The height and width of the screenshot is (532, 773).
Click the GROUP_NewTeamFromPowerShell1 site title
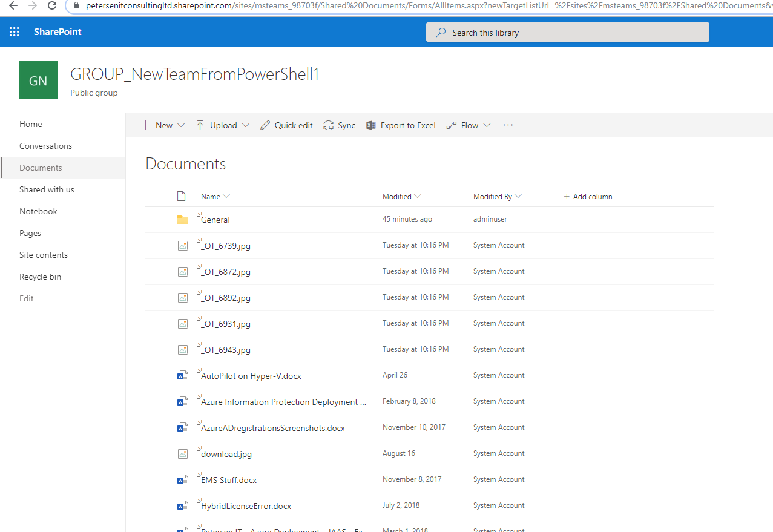click(x=195, y=74)
